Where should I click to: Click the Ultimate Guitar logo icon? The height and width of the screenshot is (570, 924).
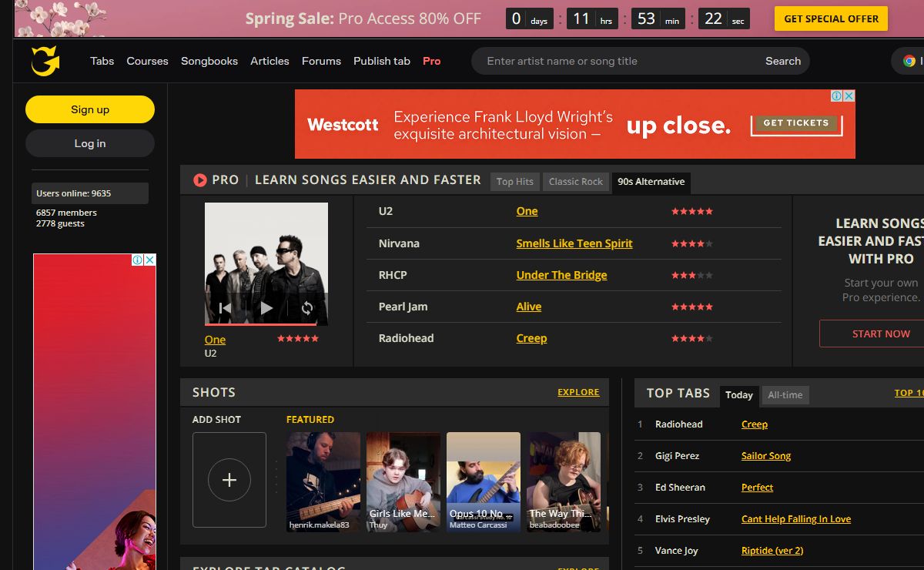point(45,61)
